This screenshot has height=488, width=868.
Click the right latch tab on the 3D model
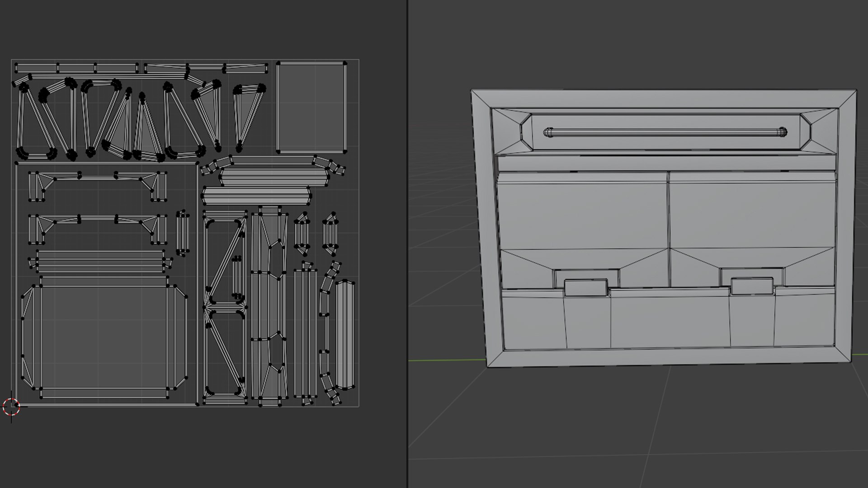(752, 286)
